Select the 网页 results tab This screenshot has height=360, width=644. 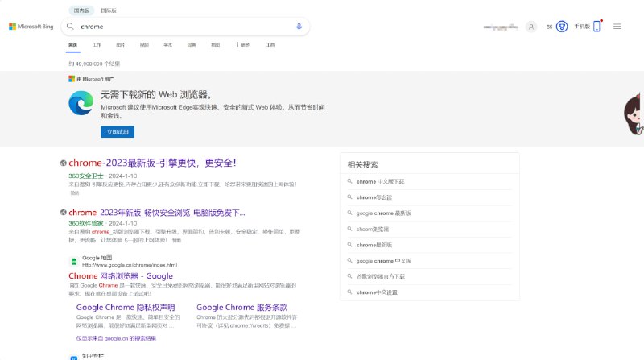(72, 45)
